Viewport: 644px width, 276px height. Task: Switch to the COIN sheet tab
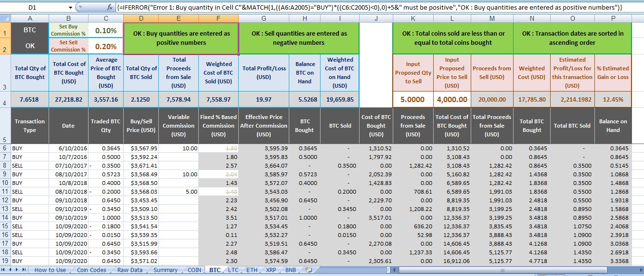click(194, 270)
